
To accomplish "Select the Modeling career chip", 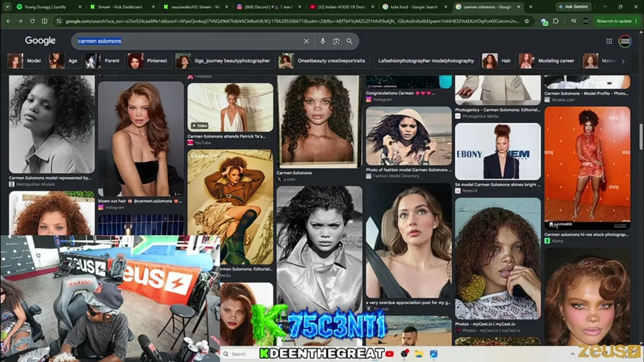I will pyautogui.click(x=548, y=61).
